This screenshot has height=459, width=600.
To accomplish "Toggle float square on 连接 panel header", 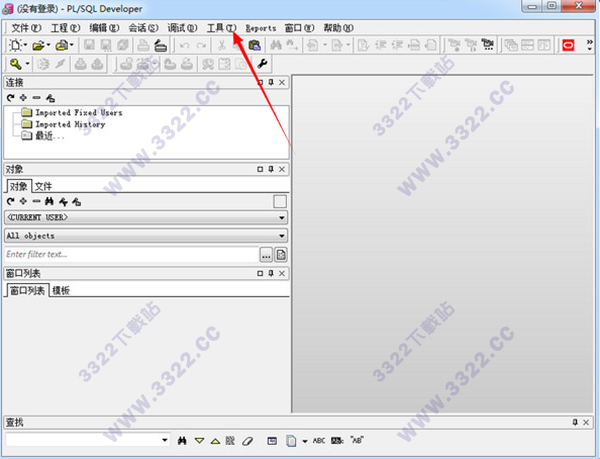I will coord(260,82).
